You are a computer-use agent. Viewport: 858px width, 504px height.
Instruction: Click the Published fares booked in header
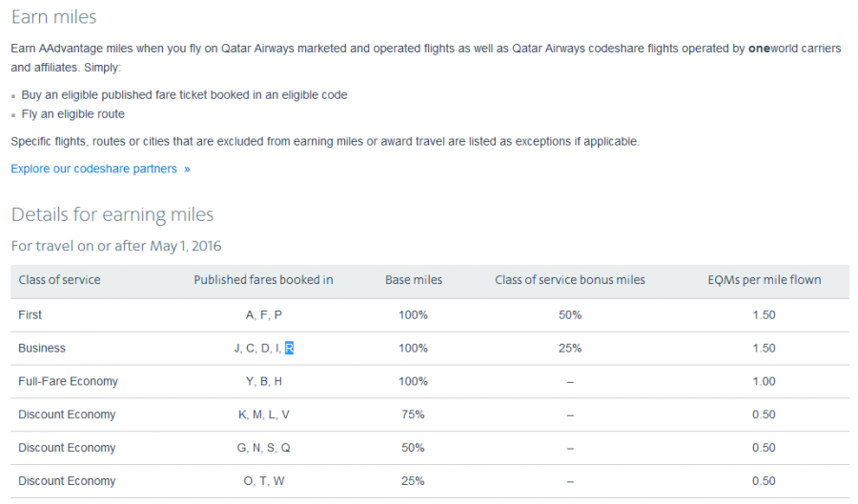[263, 280]
